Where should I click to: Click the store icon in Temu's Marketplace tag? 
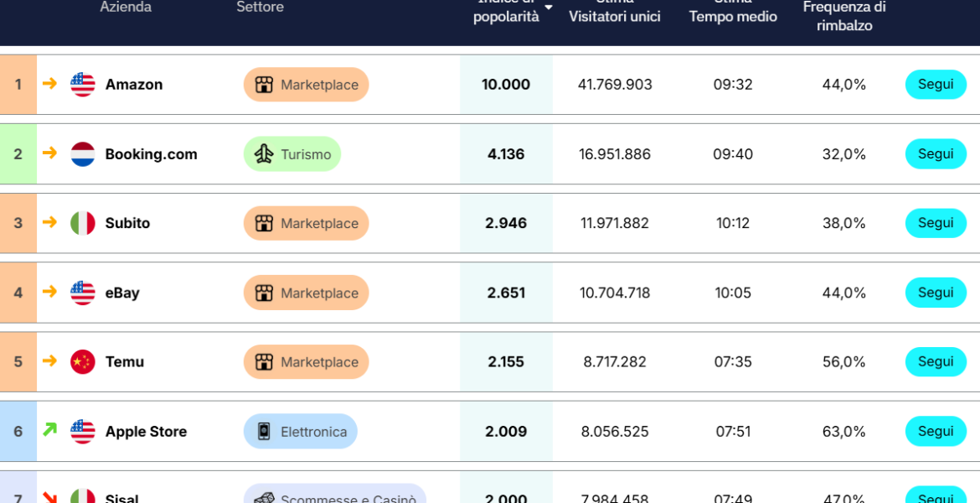click(x=265, y=362)
